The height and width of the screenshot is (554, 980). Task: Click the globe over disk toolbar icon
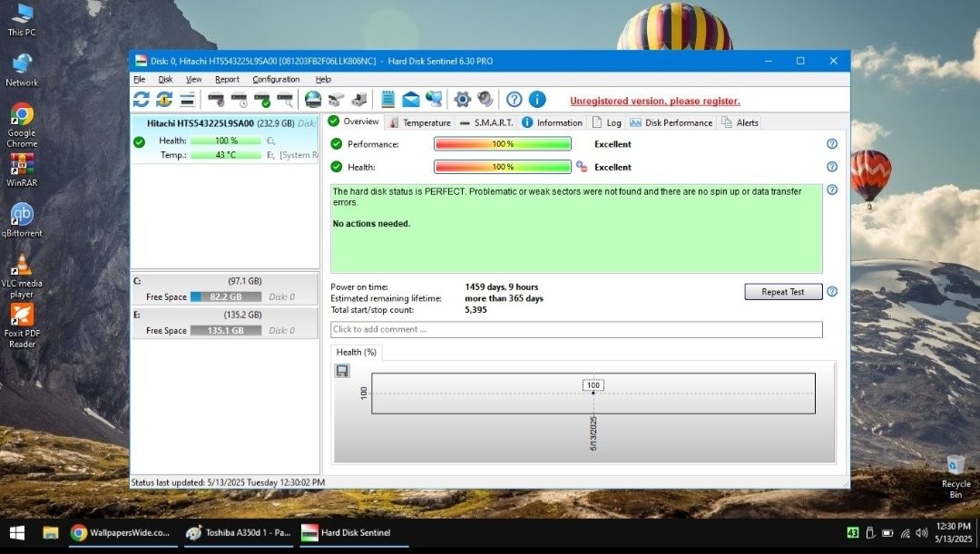[313, 100]
